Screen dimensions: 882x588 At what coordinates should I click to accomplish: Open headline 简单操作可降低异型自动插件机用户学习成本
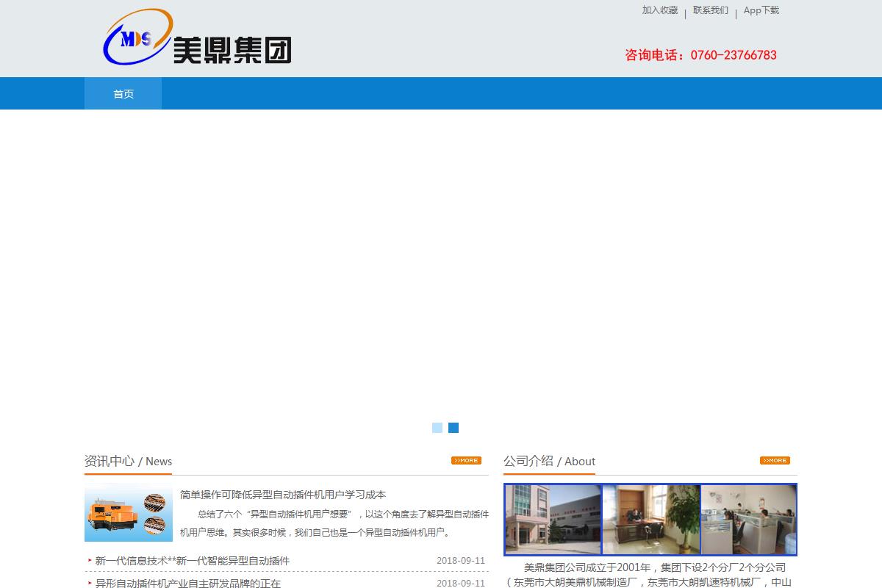[x=283, y=495]
